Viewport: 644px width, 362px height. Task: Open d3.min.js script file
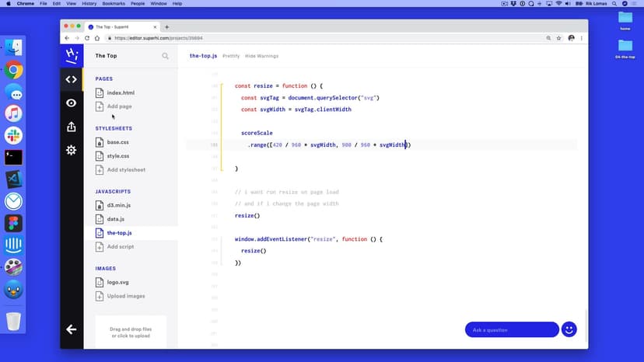[121, 205]
